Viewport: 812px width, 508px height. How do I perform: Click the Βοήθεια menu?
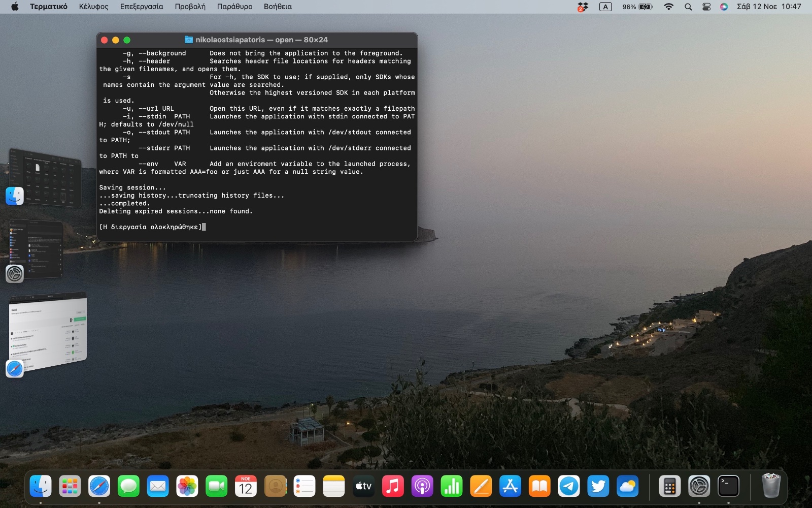(x=278, y=7)
